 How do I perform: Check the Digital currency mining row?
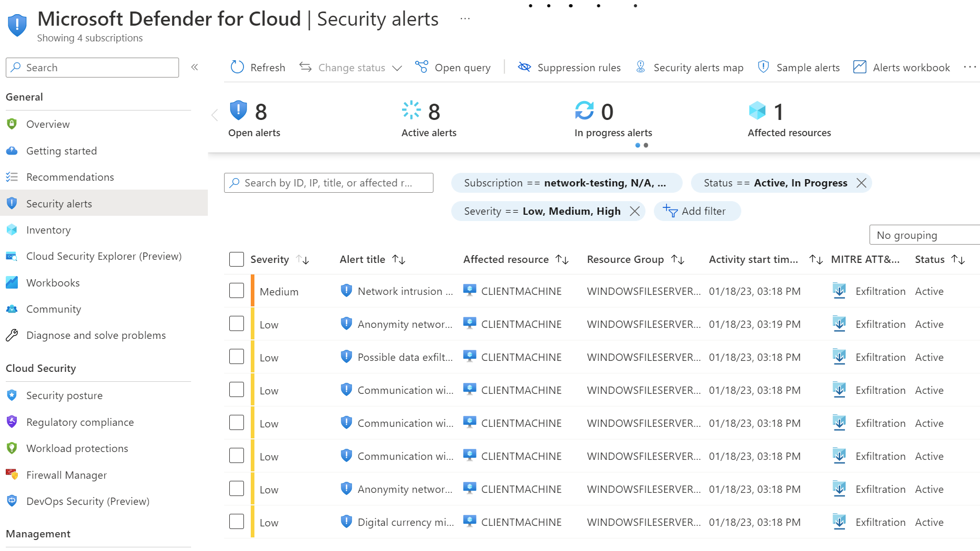[x=237, y=522]
